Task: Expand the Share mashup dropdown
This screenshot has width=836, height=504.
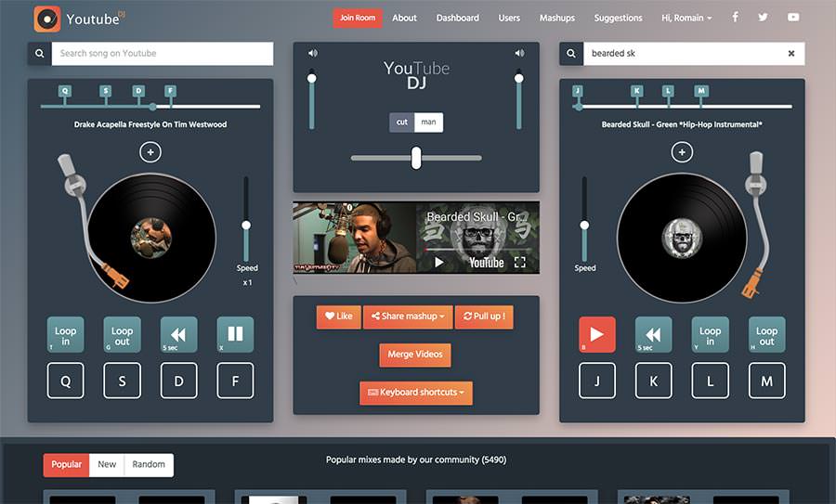Action: coord(408,317)
